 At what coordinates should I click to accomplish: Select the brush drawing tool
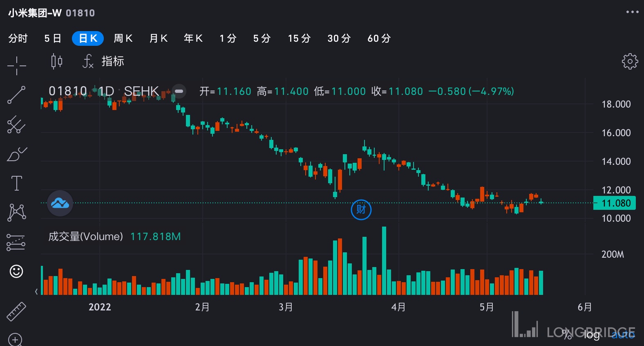click(x=17, y=154)
